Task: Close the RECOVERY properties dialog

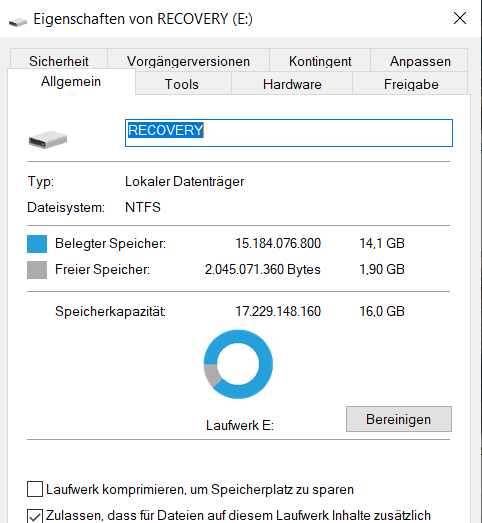Action: click(x=460, y=18)
